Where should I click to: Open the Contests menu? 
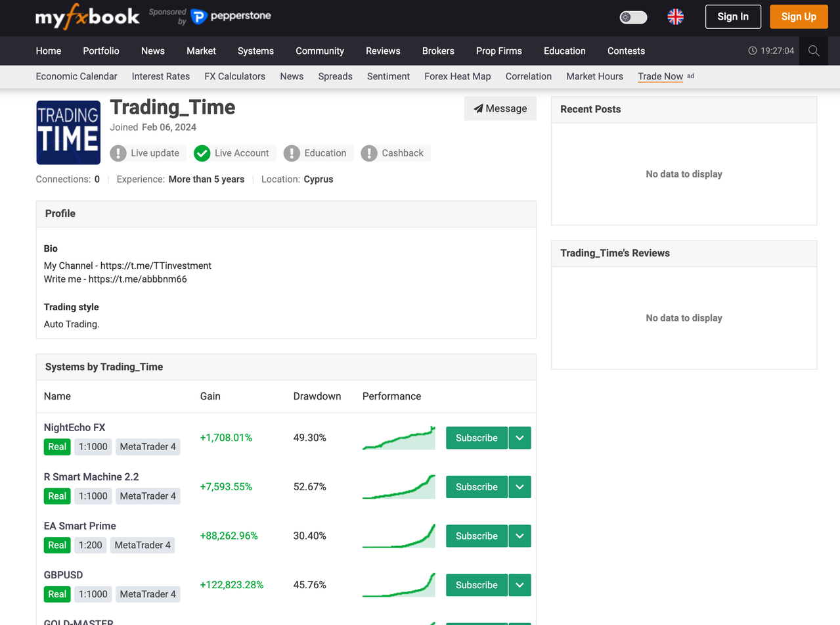pos(626,51)
